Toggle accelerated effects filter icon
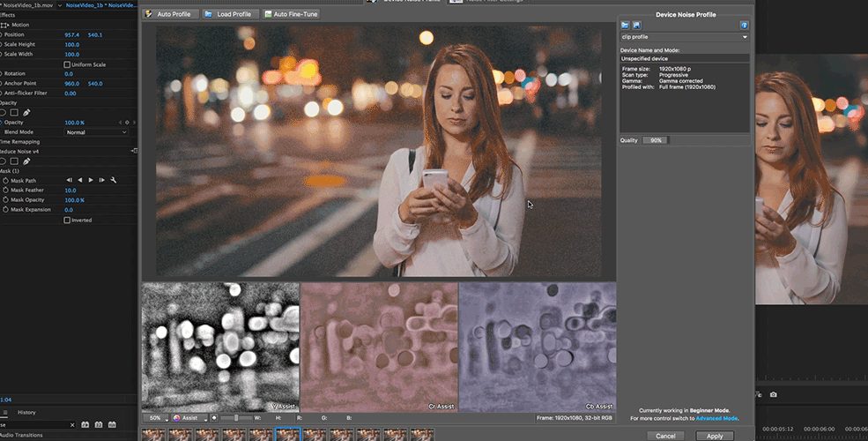This screenshot has height=441, width=868. pyautogui.click(x=85, y=425)
